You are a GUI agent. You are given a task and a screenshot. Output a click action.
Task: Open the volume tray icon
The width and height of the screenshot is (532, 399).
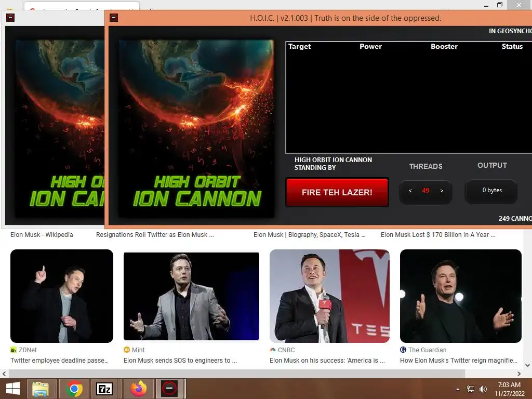[483, 389]
